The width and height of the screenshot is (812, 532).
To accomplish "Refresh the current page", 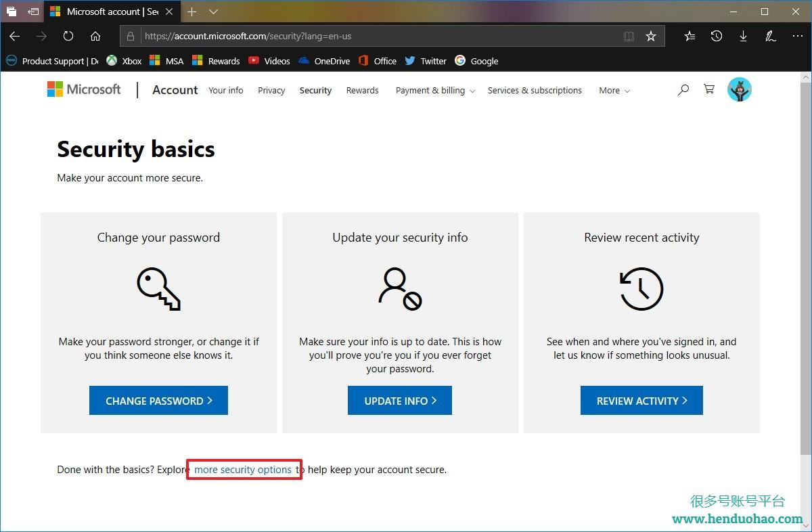I will point(68,36).
